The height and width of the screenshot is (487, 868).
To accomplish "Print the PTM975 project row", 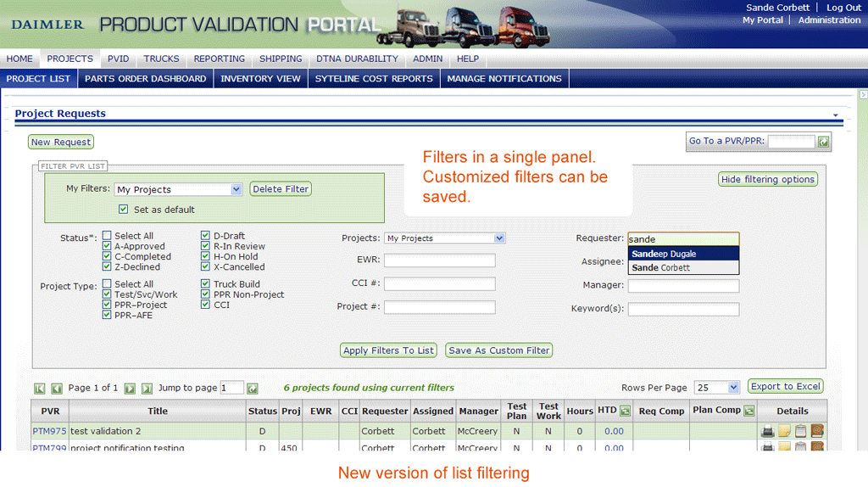I will [768, 431].
